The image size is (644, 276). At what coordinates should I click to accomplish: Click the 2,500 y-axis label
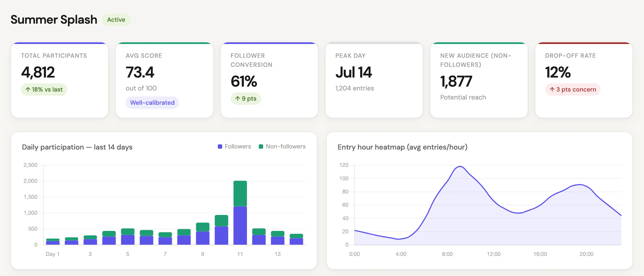pyautogui.click(x=31, y=165)
